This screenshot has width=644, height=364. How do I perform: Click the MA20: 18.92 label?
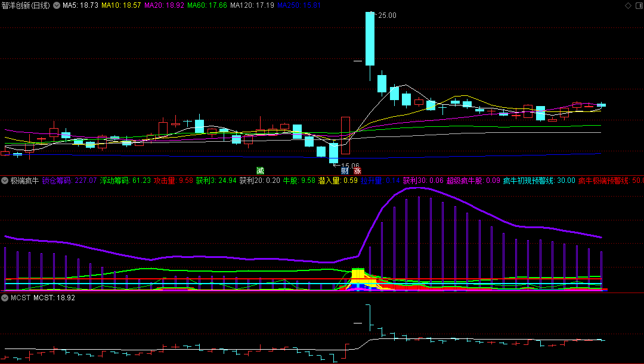pyautogui.click(x=165, y=5)
